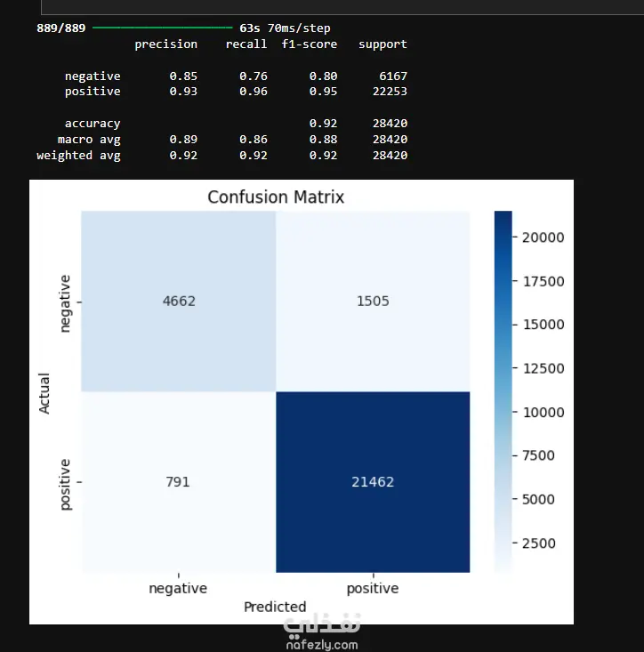644x652 pixels.
Task: Click macro avg recall 0.86
Action: [254, 139]
